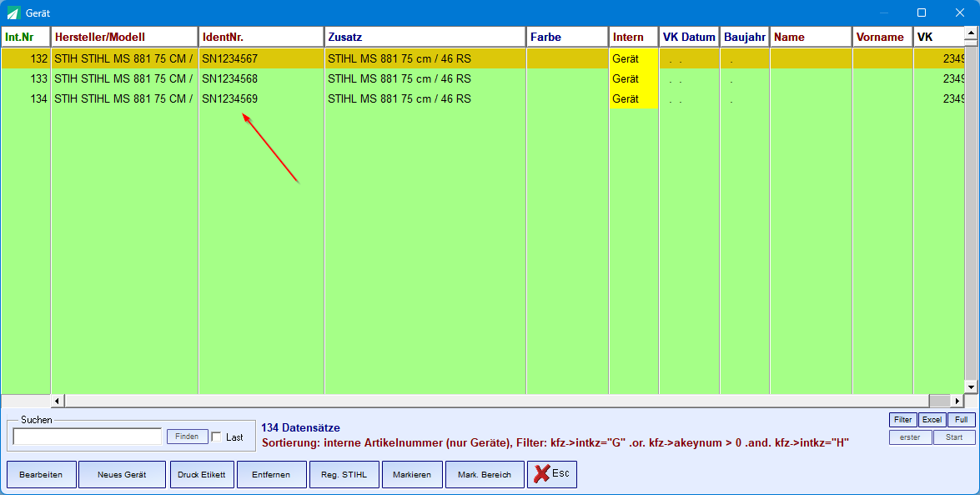Click the Sortierung filter status line
Image resolution: width=980 pixels, height=495 pixels.
pyautogui.click(x=555, y=443)
